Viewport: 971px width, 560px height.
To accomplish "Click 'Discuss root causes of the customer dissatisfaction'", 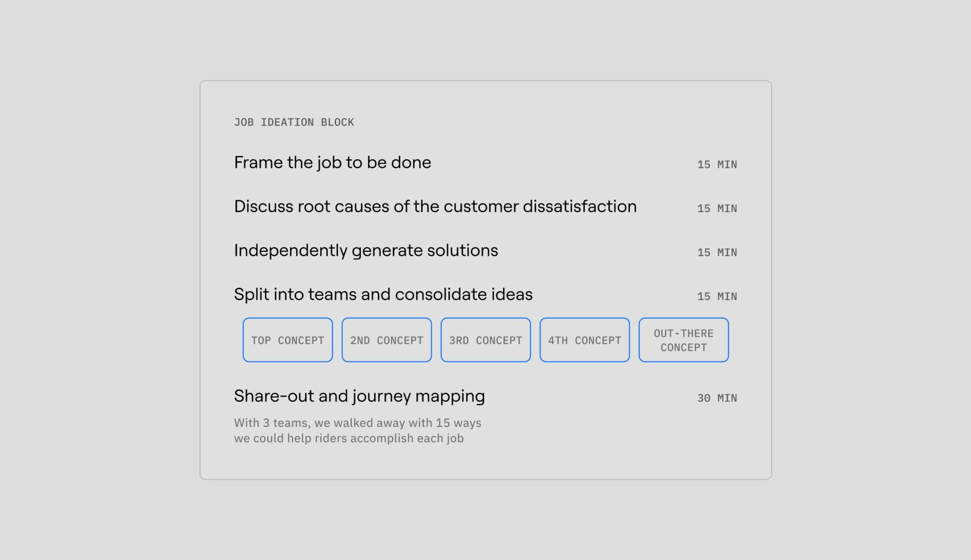I will (435, 207).
